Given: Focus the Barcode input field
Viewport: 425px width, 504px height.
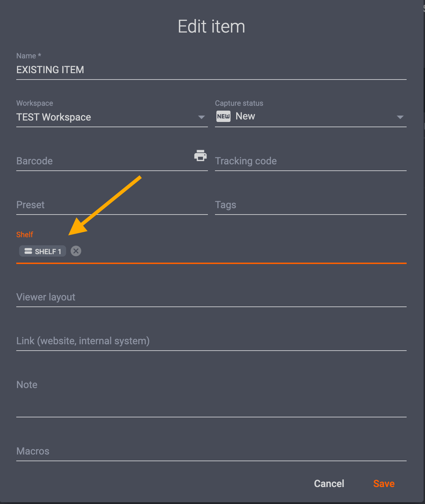Looking at the screenshot, I should (103, 161).
